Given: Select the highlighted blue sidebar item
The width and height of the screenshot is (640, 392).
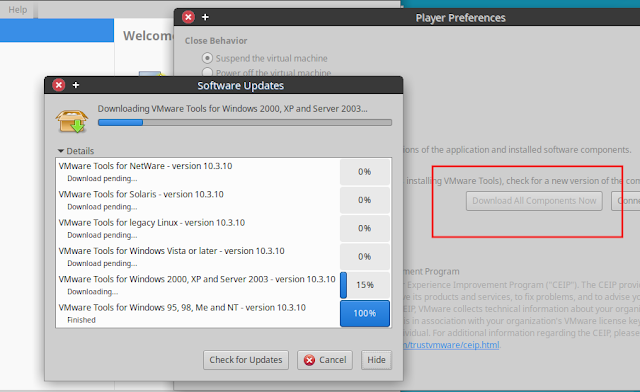Looking at the screenshot, I should [x=57, y=30].
